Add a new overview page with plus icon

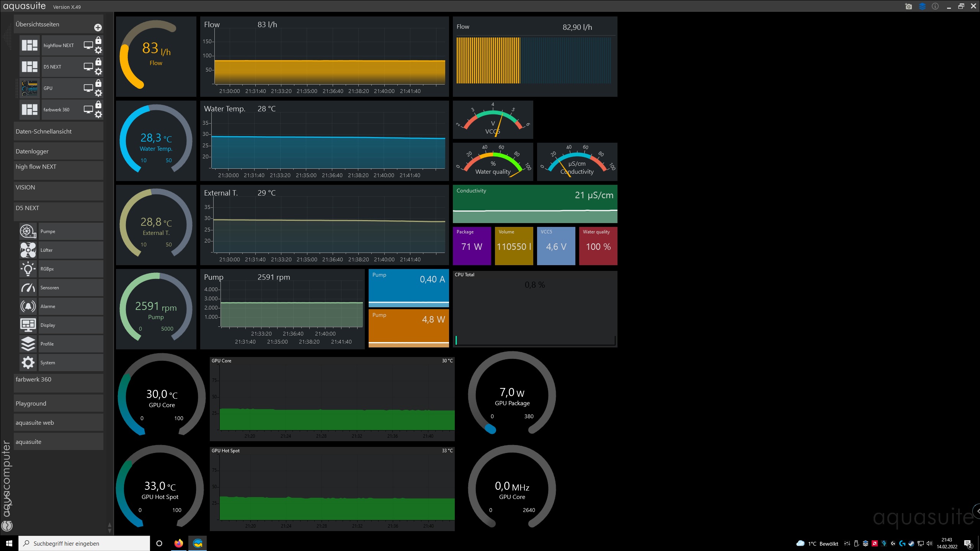[x=98, y=28]
